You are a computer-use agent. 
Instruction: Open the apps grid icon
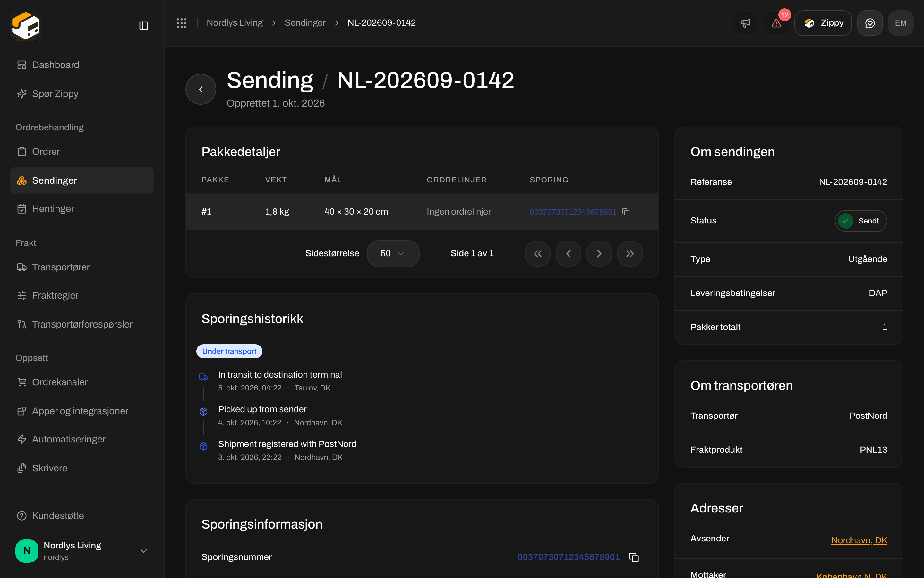(182, 23)
